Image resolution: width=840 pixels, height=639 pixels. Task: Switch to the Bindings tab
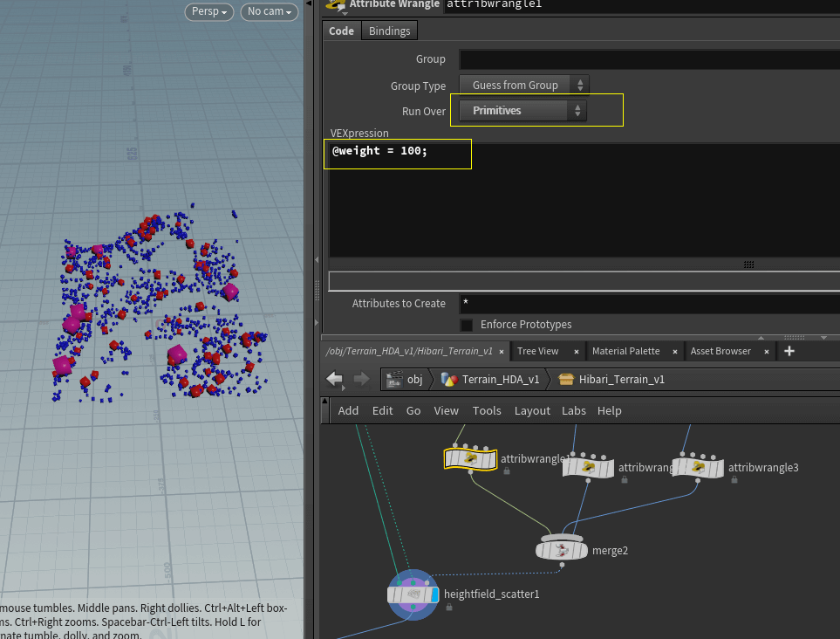click(x=389, y=31)
